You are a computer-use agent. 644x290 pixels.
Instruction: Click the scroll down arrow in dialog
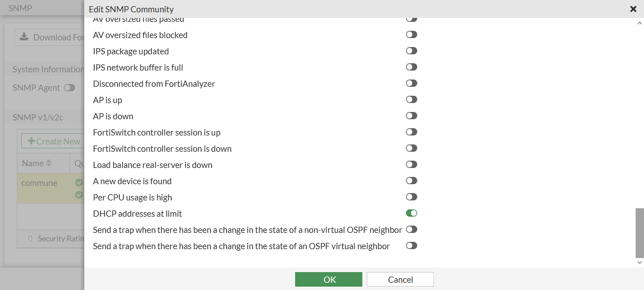[640, 262]
